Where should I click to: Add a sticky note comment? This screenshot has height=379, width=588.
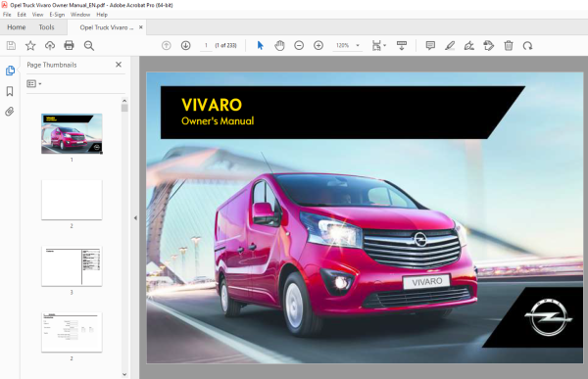[430, 46]
